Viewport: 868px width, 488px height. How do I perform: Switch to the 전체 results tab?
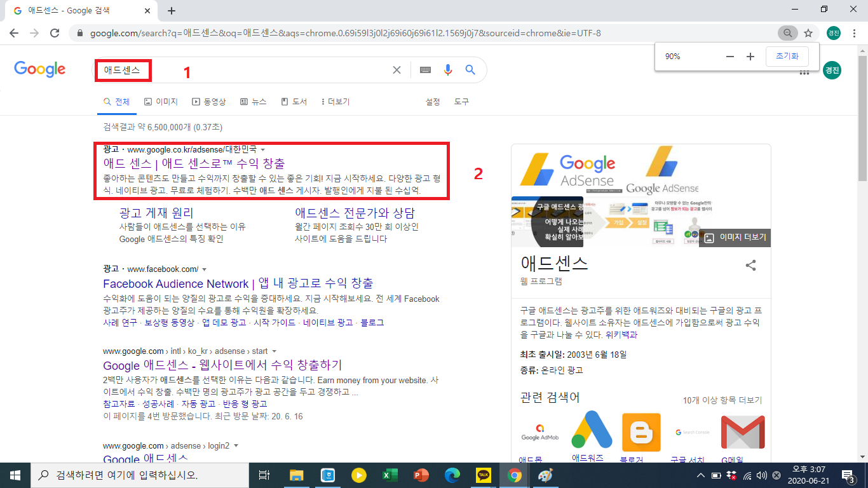(117, 102)
